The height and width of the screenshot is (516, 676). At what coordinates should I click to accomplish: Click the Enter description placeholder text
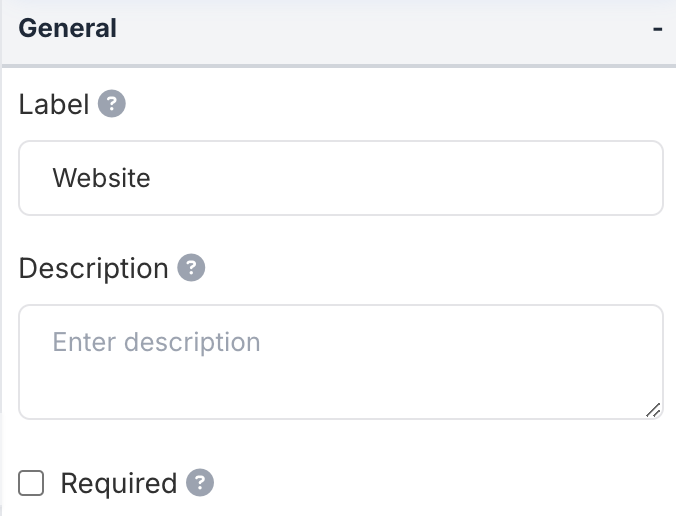click(x=156, y=342)
